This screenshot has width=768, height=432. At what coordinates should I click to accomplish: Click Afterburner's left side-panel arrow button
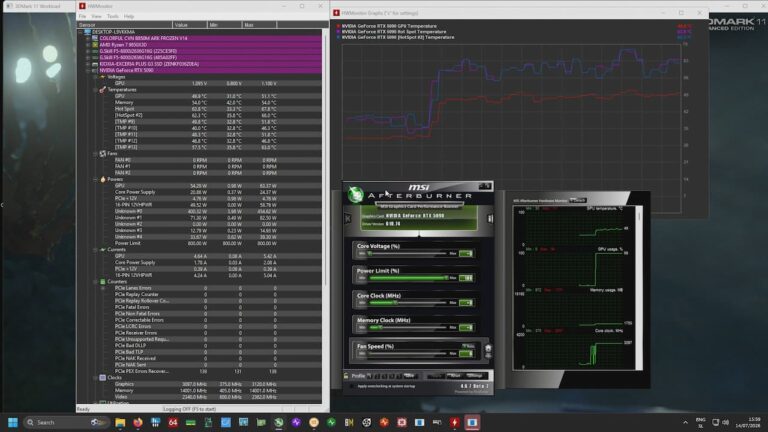348,218
